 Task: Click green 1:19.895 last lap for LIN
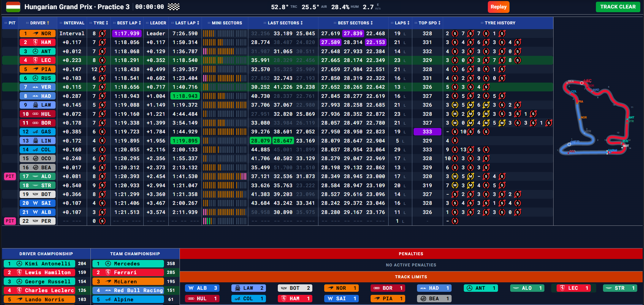[185, 141]
